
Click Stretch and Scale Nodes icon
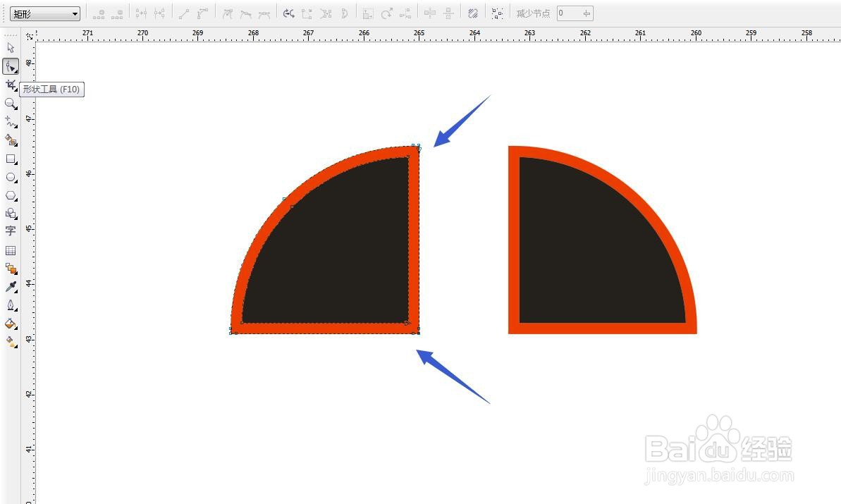click(x=368, y=13)
